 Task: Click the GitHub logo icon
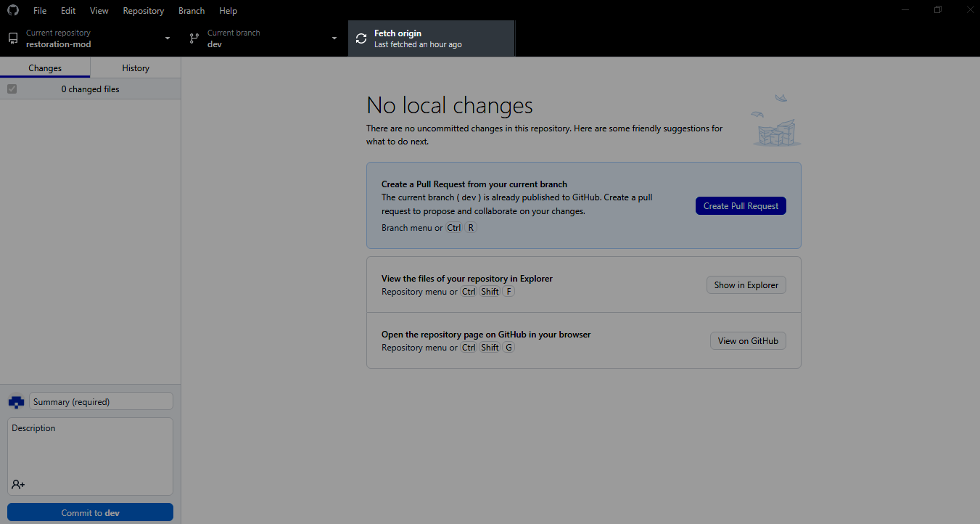tap(13, 11)
